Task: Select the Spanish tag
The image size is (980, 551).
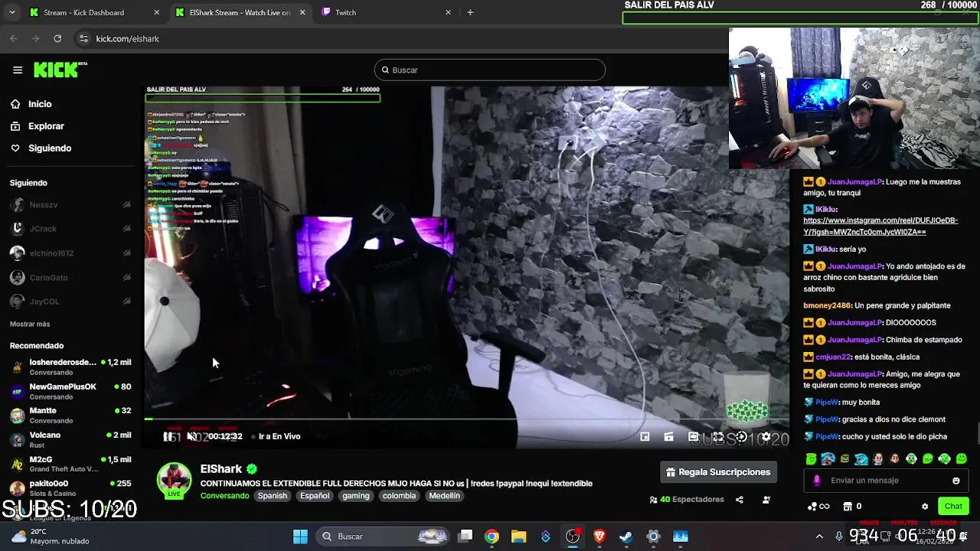Action: click(273, 496)
